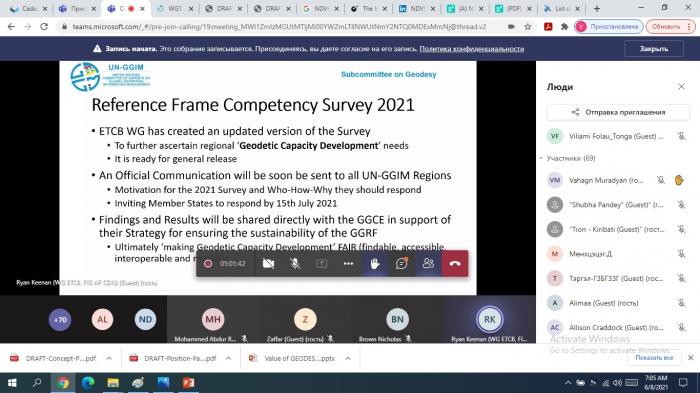This screenshot has width=700, height=393.
Task: Open Политика конфиденциальности link
Action: pyautogui.click(x=471, y=49)
